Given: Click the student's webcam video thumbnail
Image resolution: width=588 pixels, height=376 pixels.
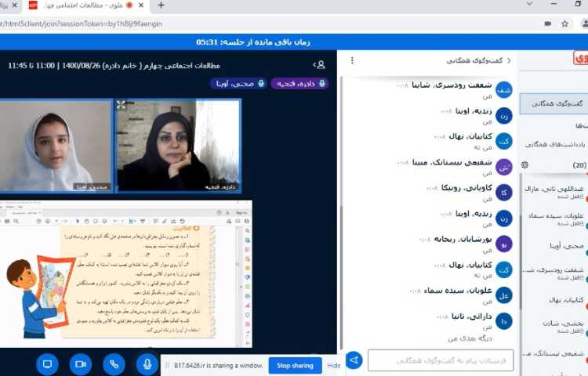Looking at the screenshot, I should tap(55, 146).
